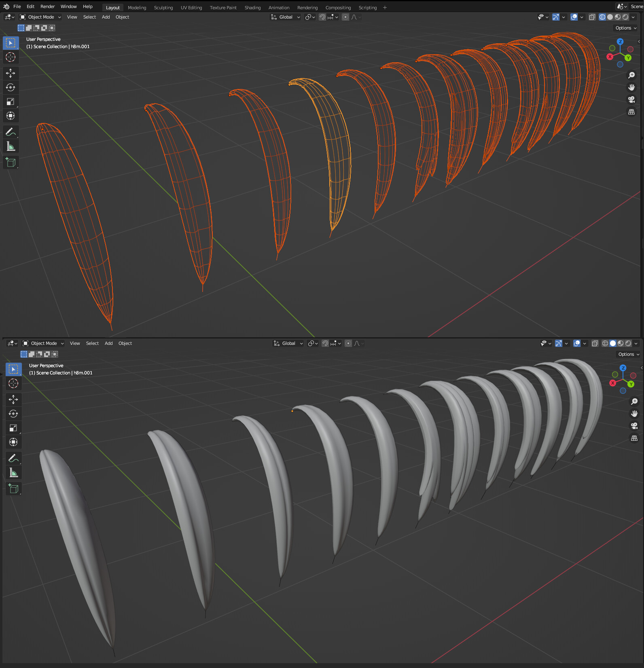Switch solid-shaded viewport to Material Preview shading
This screenshot has height=668, width=644.
(x=621, y=343)
